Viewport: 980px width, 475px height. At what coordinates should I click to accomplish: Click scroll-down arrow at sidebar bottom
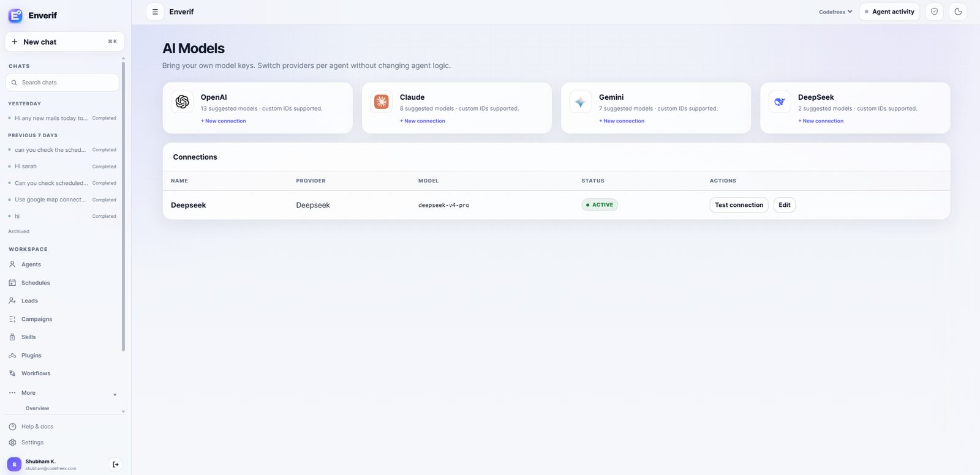[x=123, y=411]
